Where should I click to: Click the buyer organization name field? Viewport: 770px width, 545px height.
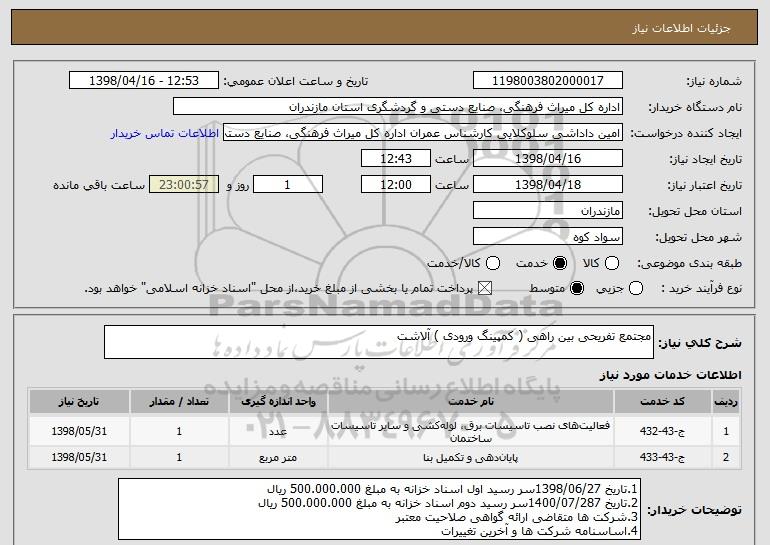tap(398, 107)
